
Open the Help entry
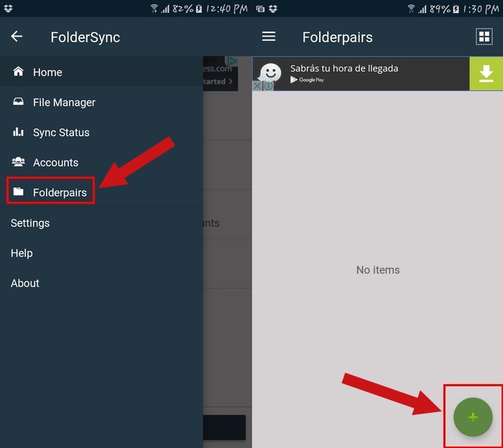22,253
